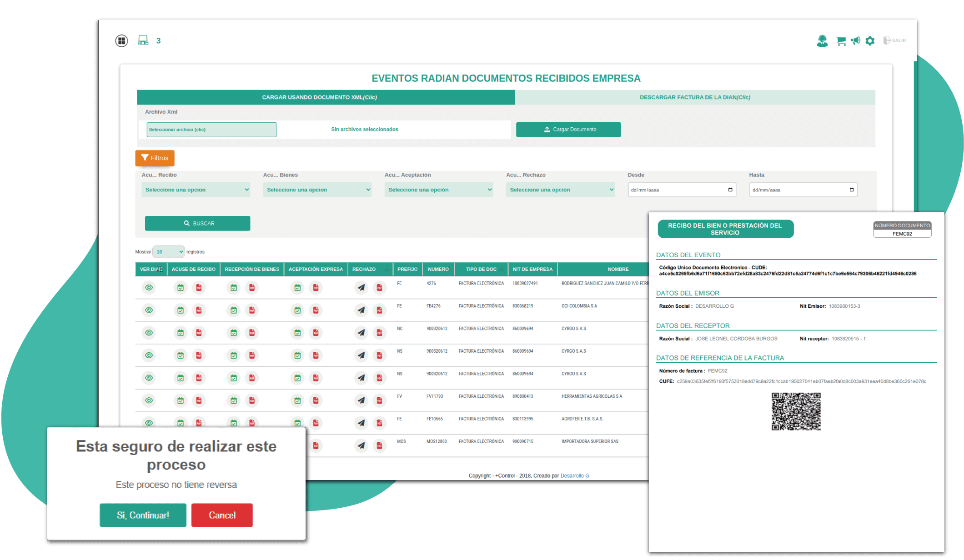Open rechazo PDF icon for row 4276

pyautogui.click(x=379, y=288)
